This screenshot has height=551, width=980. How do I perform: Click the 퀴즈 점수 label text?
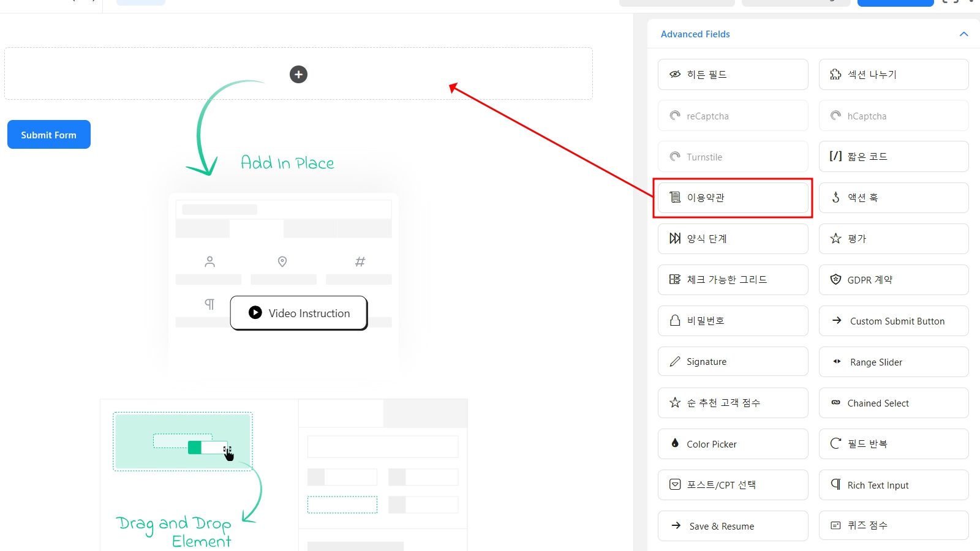pyautogui.click(x=867, y=525)
